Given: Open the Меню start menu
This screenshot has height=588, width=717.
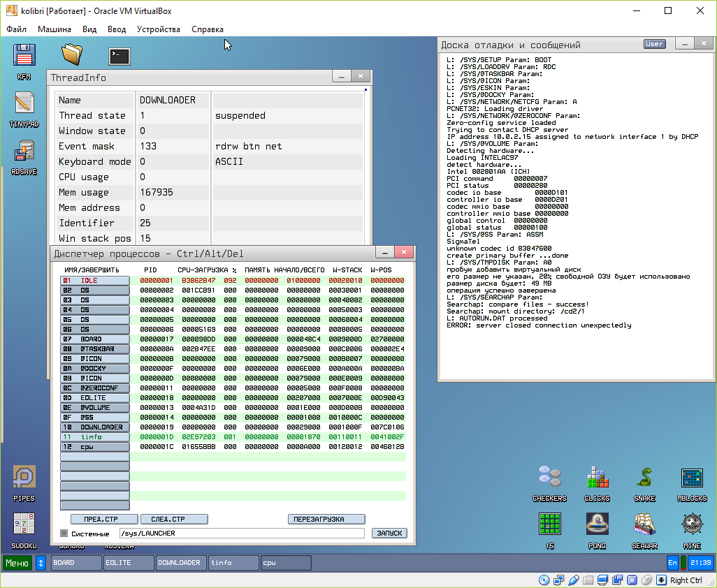Looking at the screenshot, I should (17, 563).
